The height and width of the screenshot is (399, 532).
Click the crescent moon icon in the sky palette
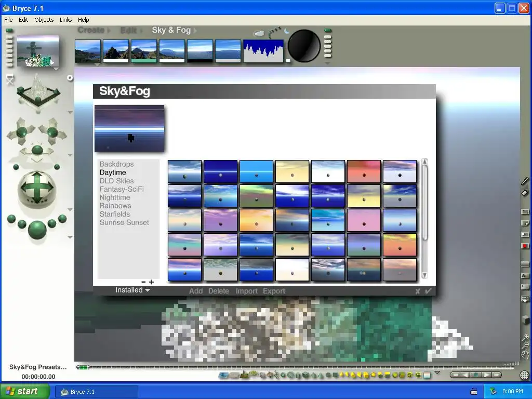tap(287, 31)
